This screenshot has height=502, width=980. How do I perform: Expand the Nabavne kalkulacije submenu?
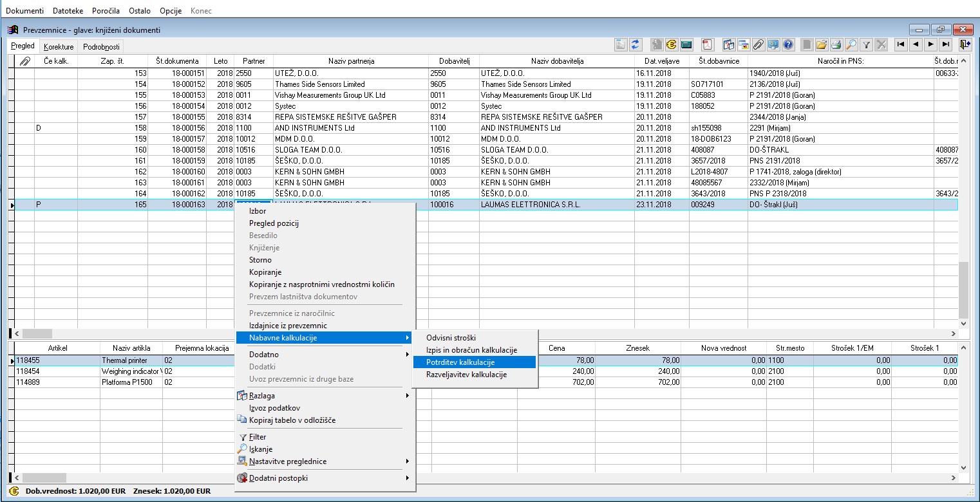(324, 338)
